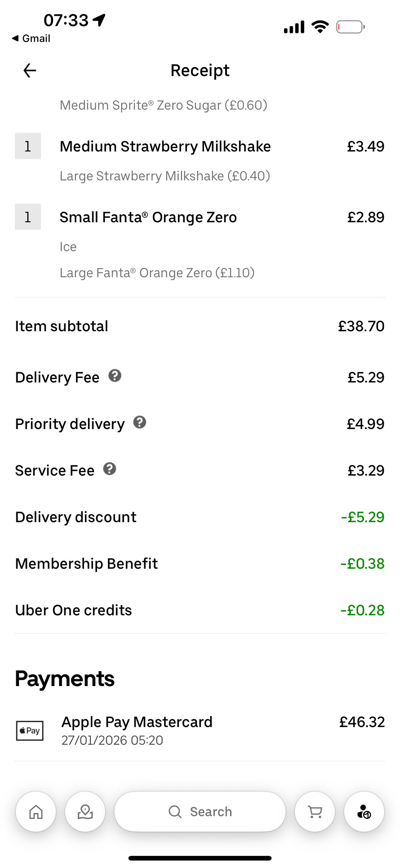Screen dimensions: 400x868
Task: Open the map pin browse tab
Action: click(85, 812)
